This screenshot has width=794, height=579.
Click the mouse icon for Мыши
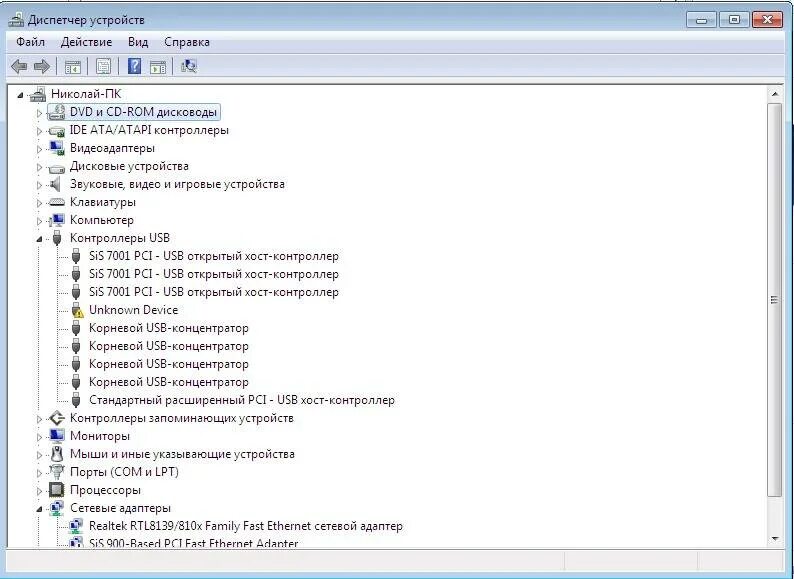click(x=57, y=454)
